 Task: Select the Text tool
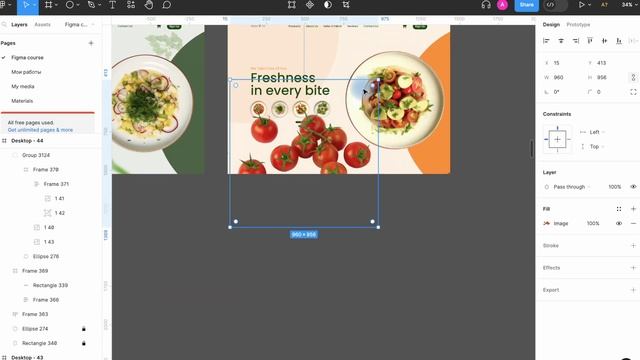(112, 5)
